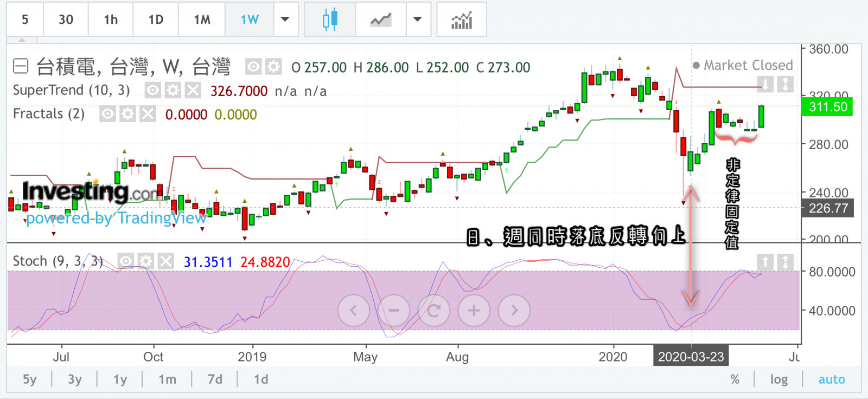Viewport: 868px width, 399px height.
Task: Remove the SuperTrend indicator
Action: (193, 90)
